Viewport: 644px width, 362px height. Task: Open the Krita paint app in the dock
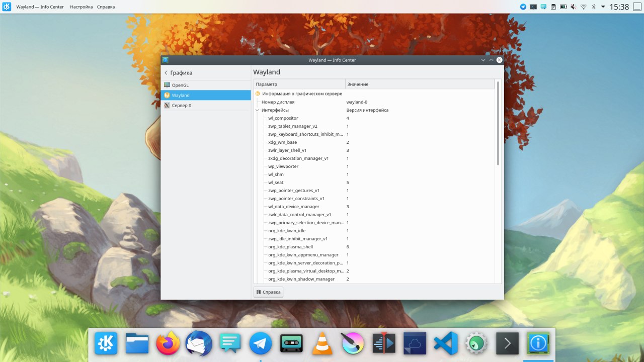pos(353,343)
